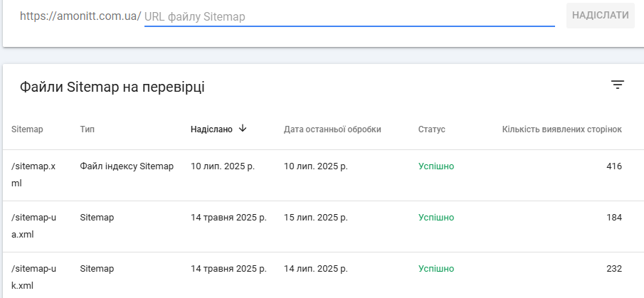Click Успішно status of /sitemap-ua.xml
Viewport: 644px width, 298px height.
pyautogui.click(x=436, y=217)
